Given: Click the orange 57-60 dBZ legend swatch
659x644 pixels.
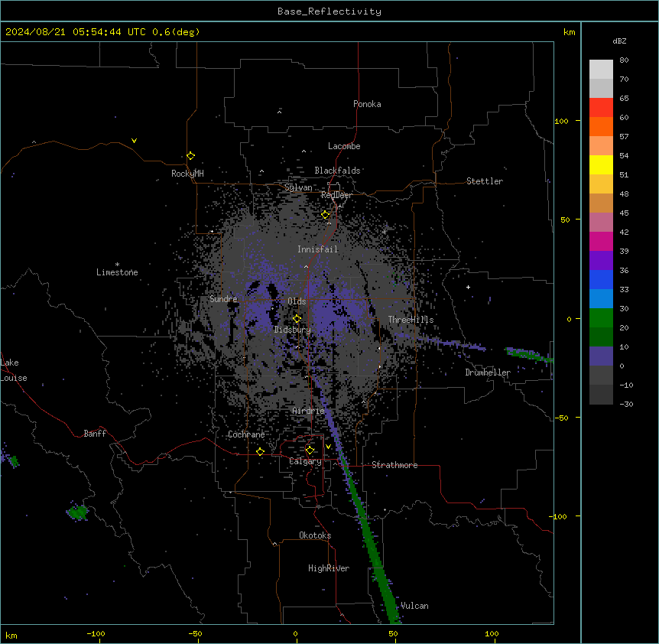Looking at the screenshot, I should point(601,126).
